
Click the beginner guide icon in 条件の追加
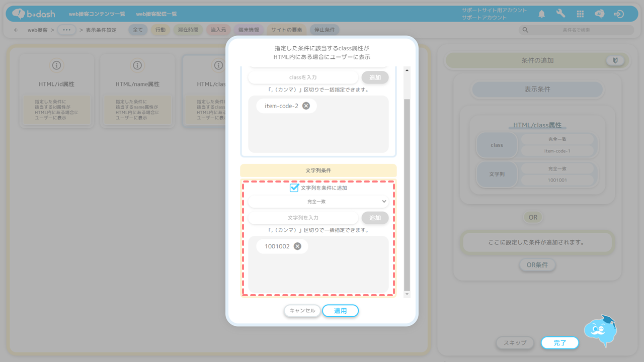(x=615, y=60)
